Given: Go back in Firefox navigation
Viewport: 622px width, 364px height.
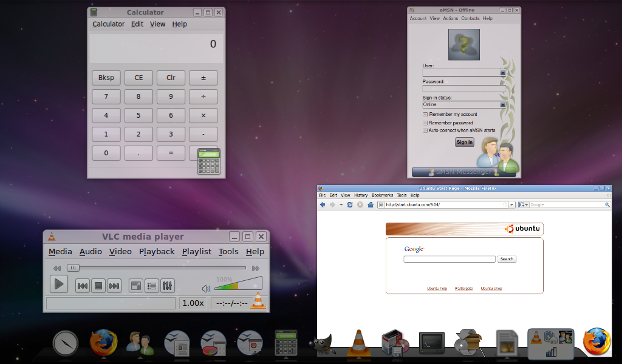Looking at the screenshot, I should point(323,205).
